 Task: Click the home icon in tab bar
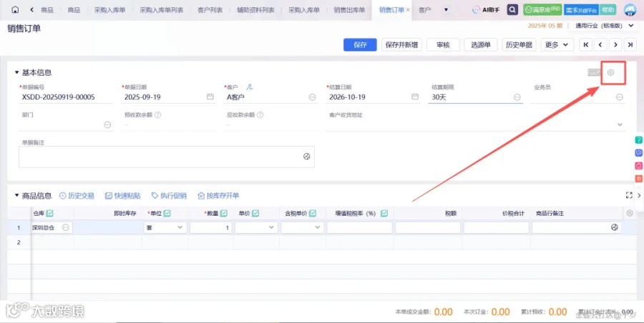click(15, 9)
